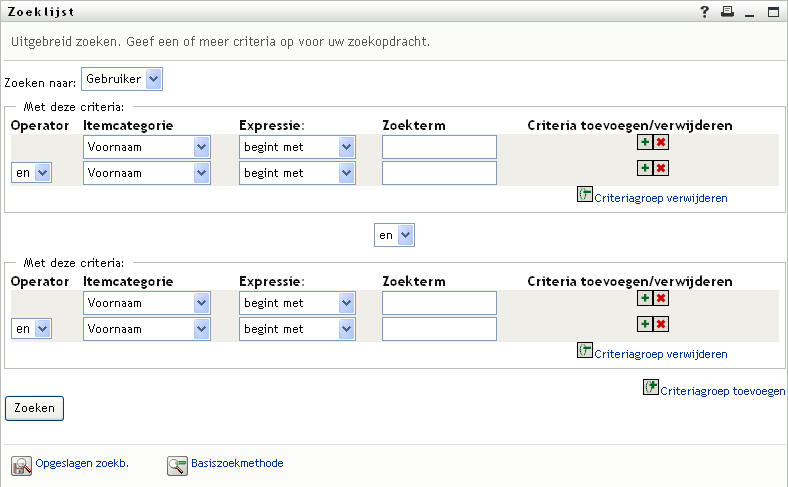This screenshot has width=788, height=487.
Task: Add criterion via plus in second group's first row
Action: coord(645,298)
